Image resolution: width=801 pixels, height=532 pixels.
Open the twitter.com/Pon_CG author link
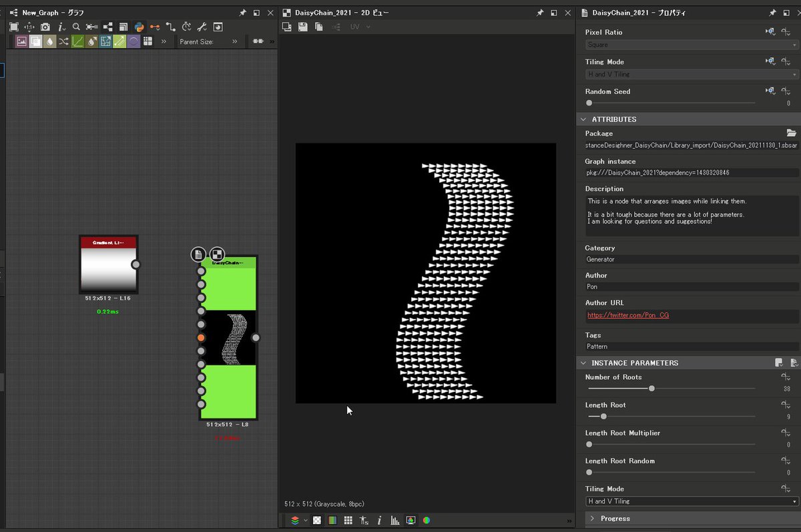click(x=628, y=315)
